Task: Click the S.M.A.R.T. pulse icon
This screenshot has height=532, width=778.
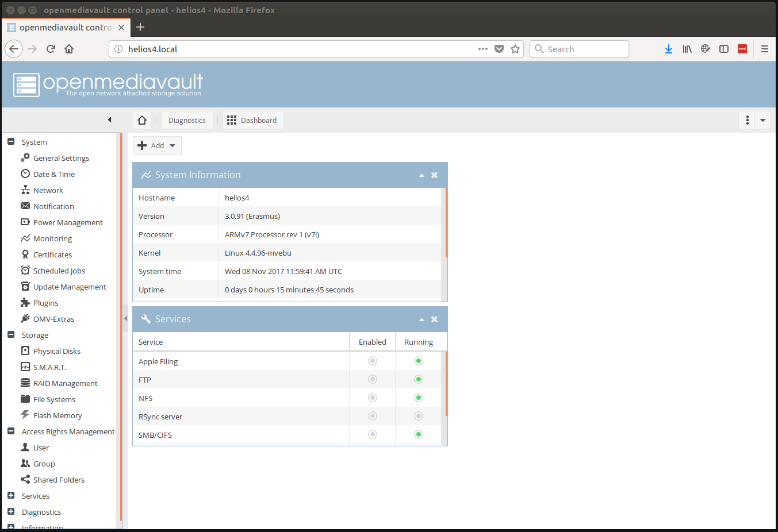Action: (x=25, y=367)
